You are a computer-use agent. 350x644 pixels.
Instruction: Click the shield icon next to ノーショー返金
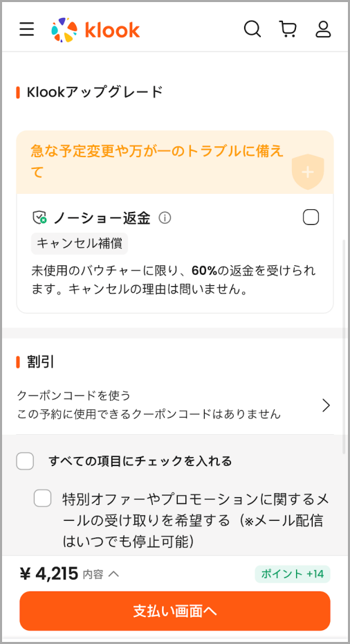point(39,217)
